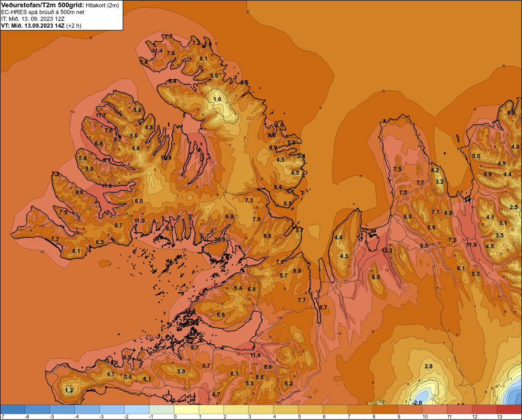
Task: Click the '-2.0' temperature value
Action: (417, 403)
